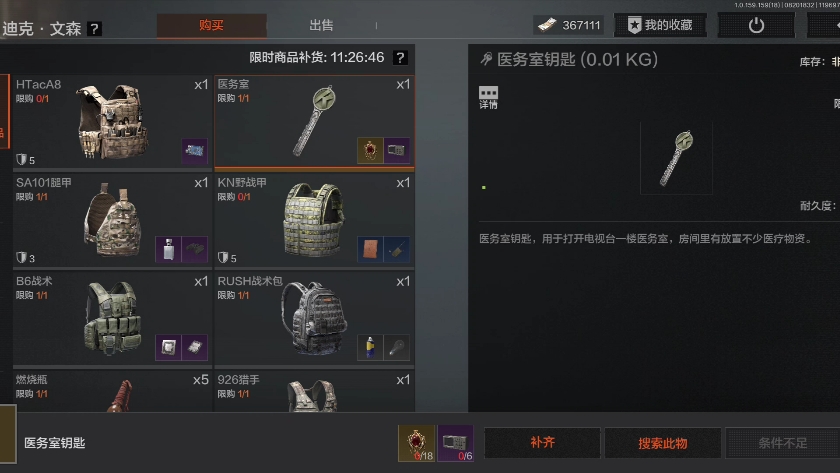
Task: Click the 搜索此物 button
Action: 663,443
